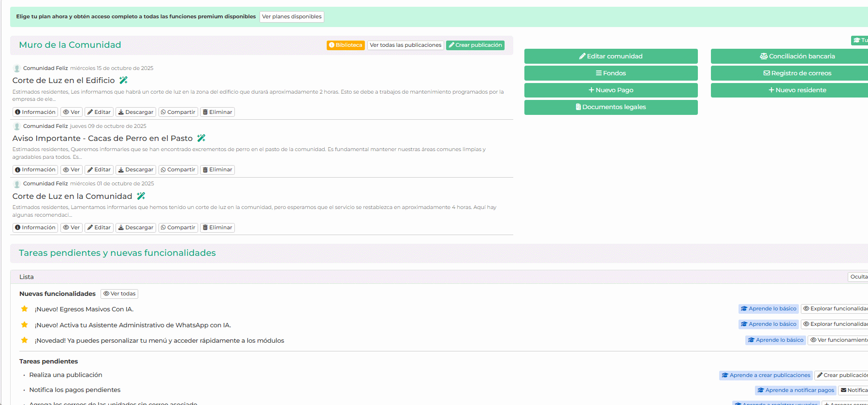
Task: Click Crear publicación beside Realiza una publicación
Action: (x=841, y=375)
